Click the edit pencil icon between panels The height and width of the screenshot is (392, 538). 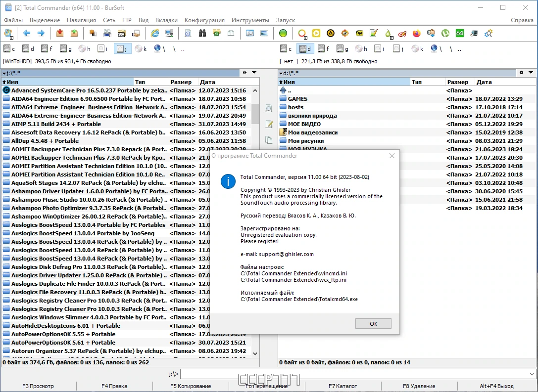[x=269, y=124]
